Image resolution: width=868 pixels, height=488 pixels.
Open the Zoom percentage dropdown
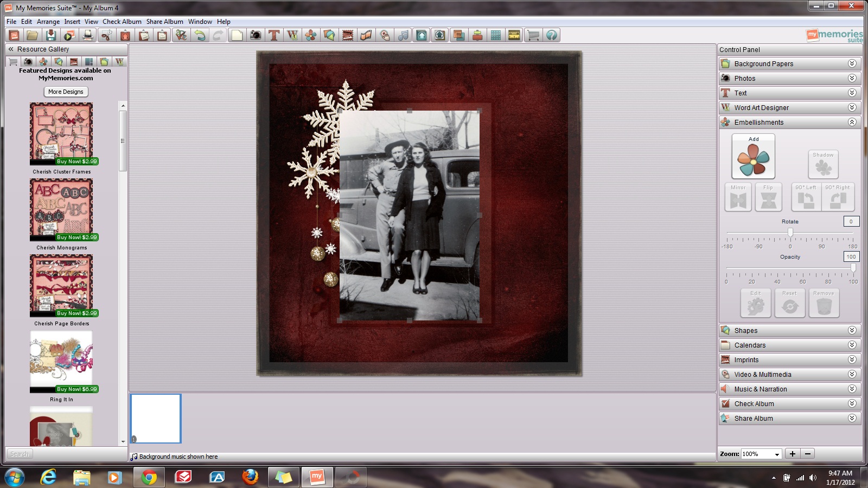(x=777, y=454)
